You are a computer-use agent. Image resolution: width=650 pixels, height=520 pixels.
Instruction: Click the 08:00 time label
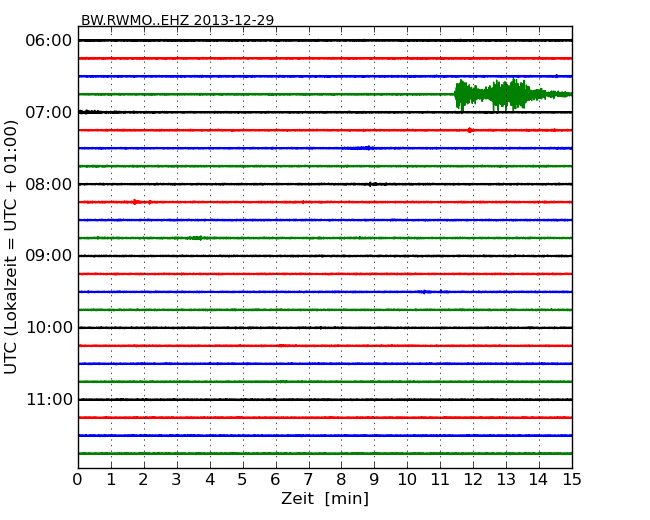[x=49, y=184]
